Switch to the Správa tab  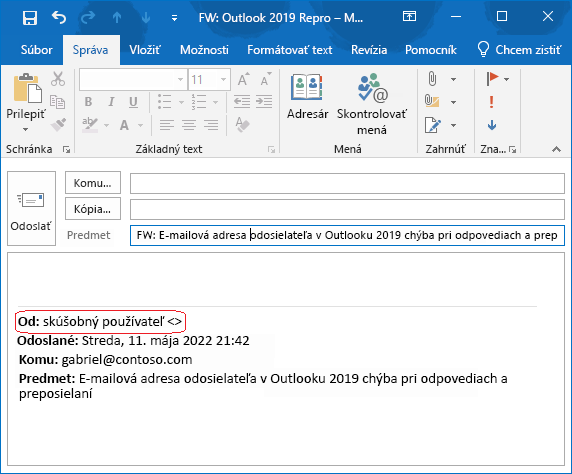pyautogui.click(x=90, y=50)
